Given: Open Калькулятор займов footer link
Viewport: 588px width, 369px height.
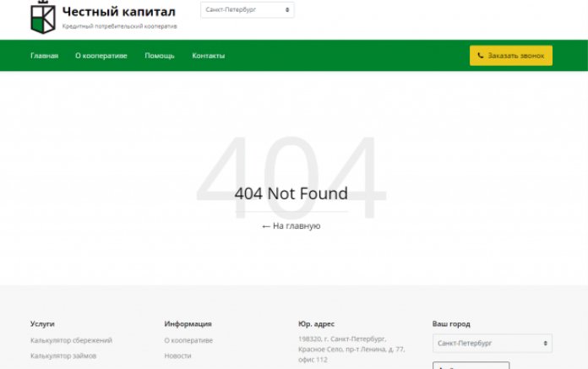Looking at the screenshot, I should tap(63, 355).
